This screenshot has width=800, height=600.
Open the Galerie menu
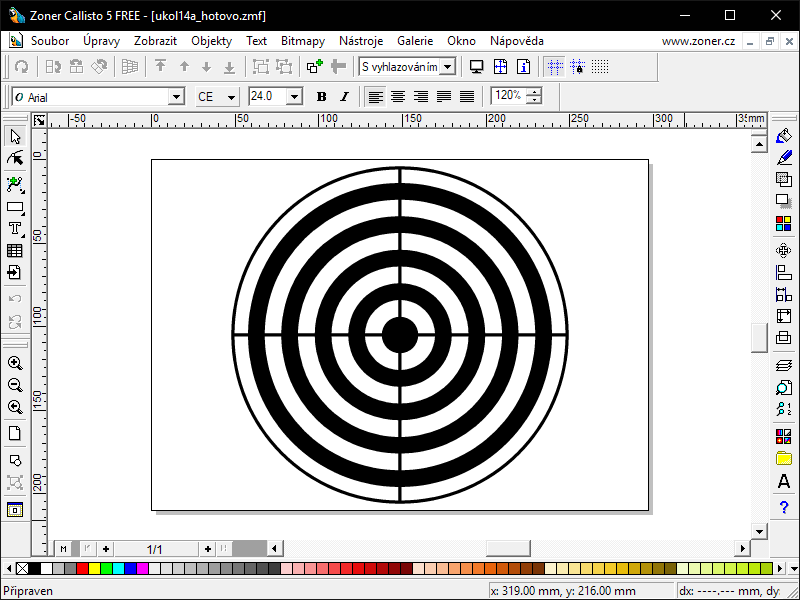tap(415, 41)
